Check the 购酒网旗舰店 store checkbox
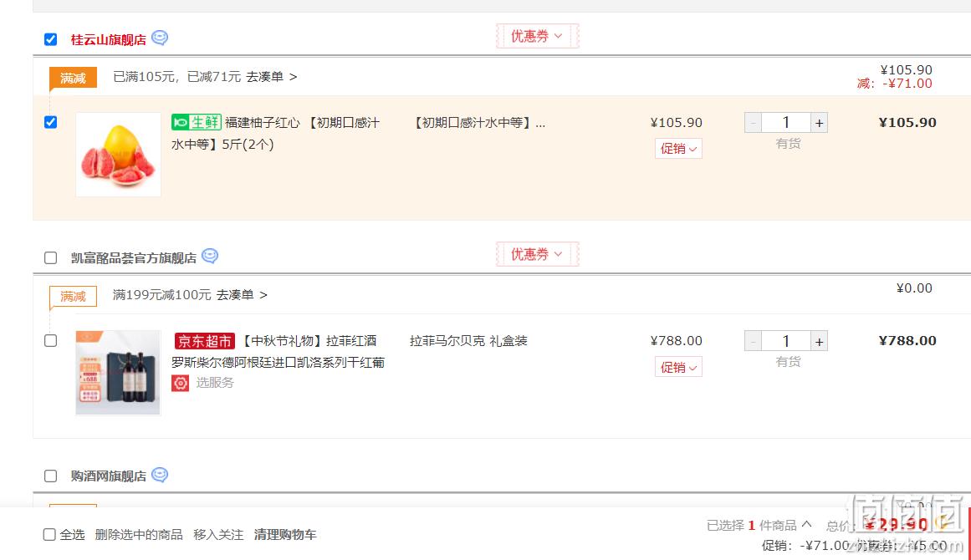 tap(51, 476)
